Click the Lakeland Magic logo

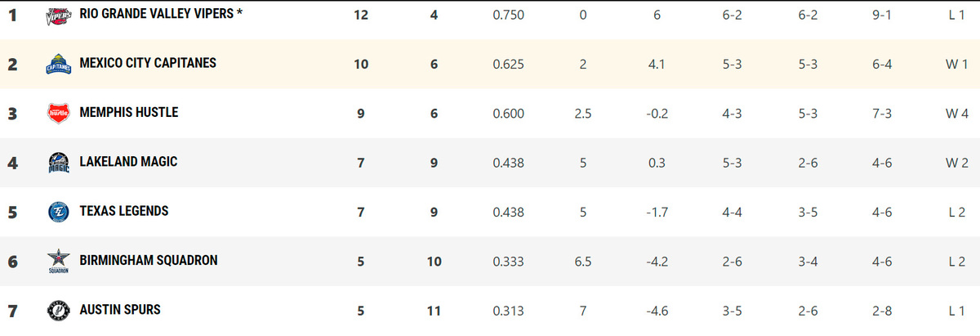tap(59, 163)
